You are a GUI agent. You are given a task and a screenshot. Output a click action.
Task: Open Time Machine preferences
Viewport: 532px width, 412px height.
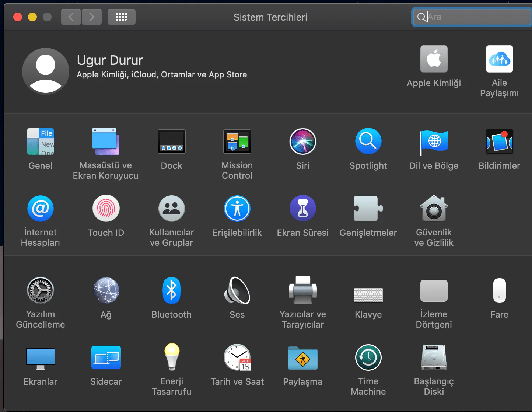(x=368, y=357)
